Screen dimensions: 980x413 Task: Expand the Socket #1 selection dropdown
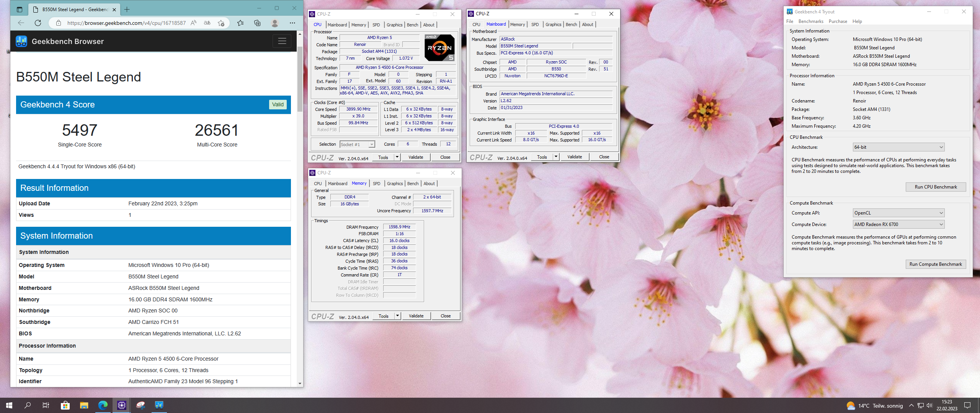[371, 145]
